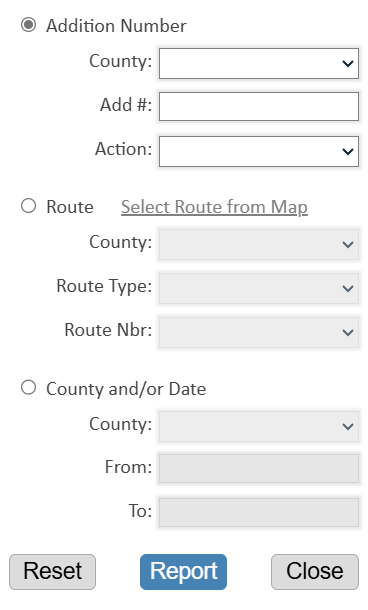The height and width of the screenshot is (610, 368).
Task: Click the Action dropdown chevron arrow
Action: (347, 151)
